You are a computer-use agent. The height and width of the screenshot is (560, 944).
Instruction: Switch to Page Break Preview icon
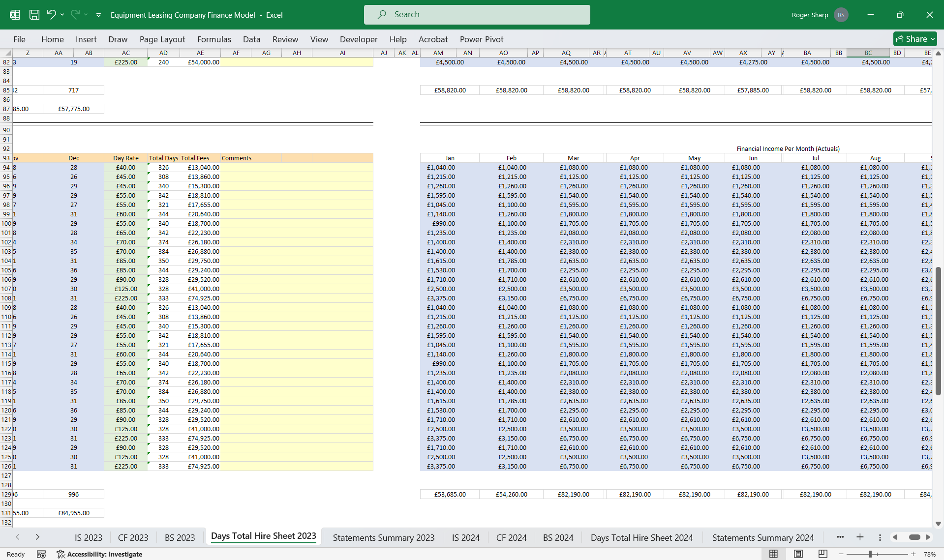tap(822, 554)
